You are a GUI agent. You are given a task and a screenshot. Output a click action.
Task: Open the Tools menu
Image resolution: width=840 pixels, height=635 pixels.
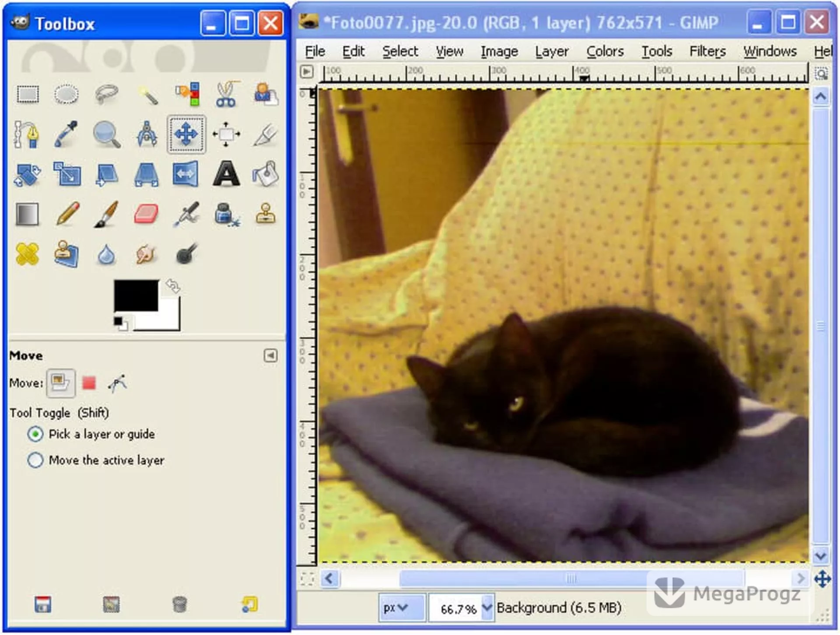click(657, 52)
